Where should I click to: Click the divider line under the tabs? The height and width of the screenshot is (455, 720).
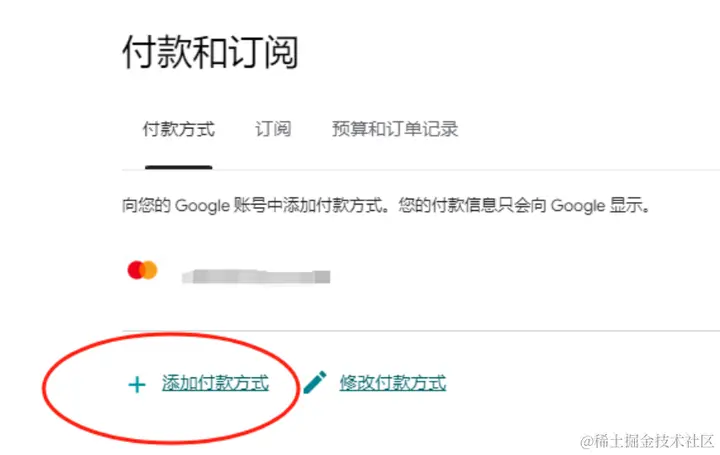[x=421, y=170]
